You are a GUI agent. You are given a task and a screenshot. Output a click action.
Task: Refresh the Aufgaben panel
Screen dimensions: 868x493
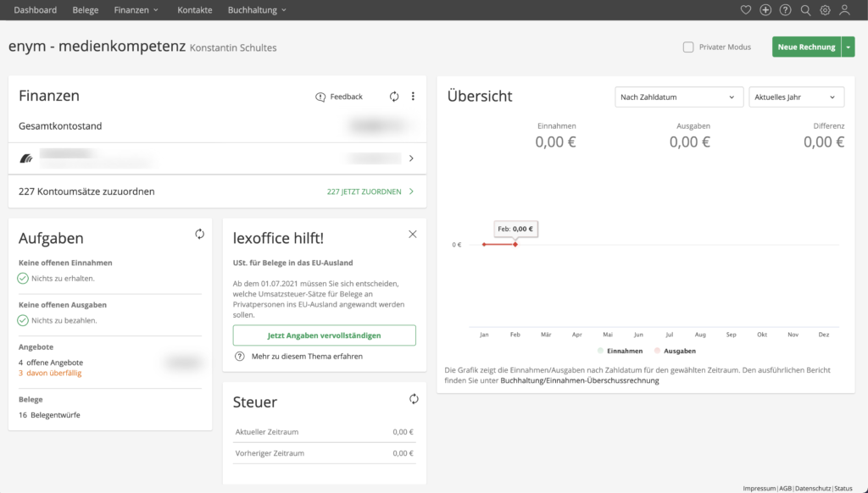200,234
